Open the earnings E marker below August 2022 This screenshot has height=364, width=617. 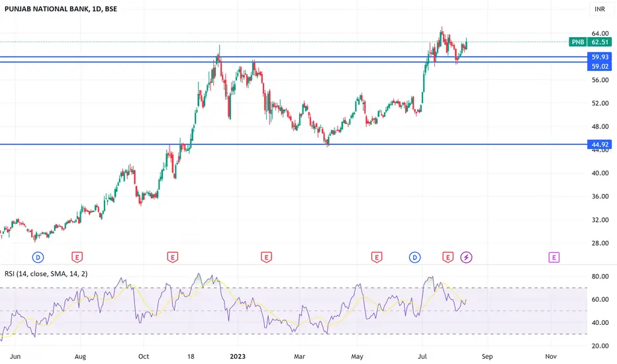coord(77,257)
